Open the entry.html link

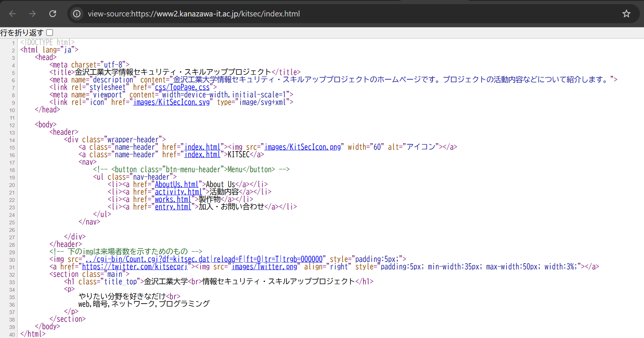point(173,207)
